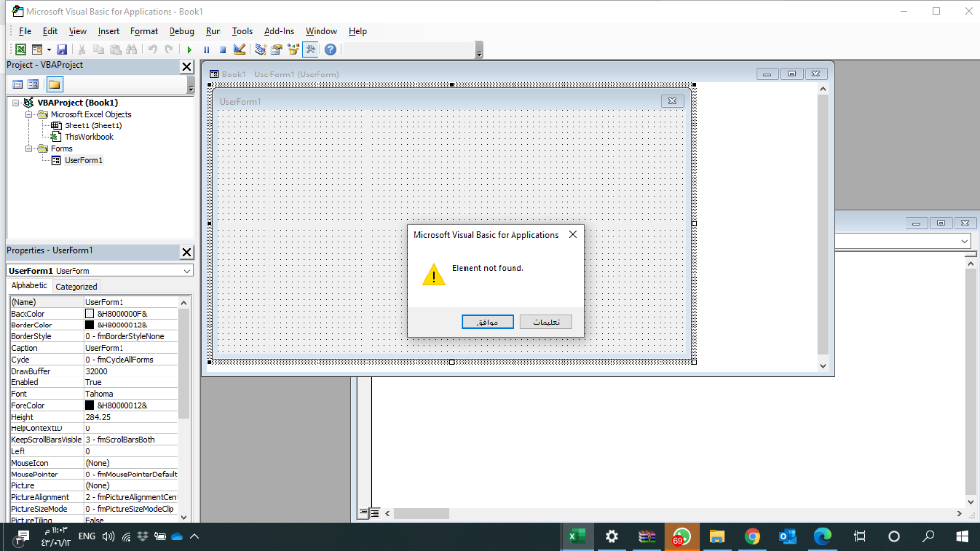Click View Code icon in Project panel
Screen dimensions: 980x551
click(18, 84)
